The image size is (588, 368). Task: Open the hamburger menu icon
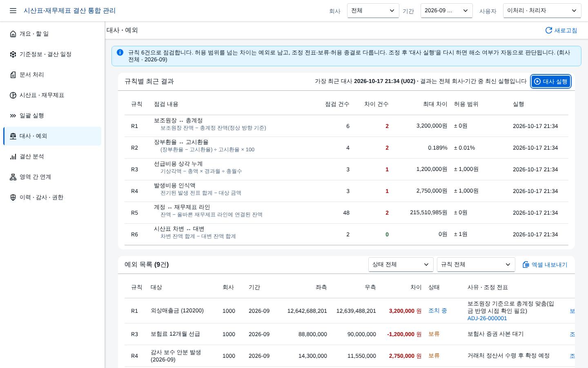(x=13, y=11)
